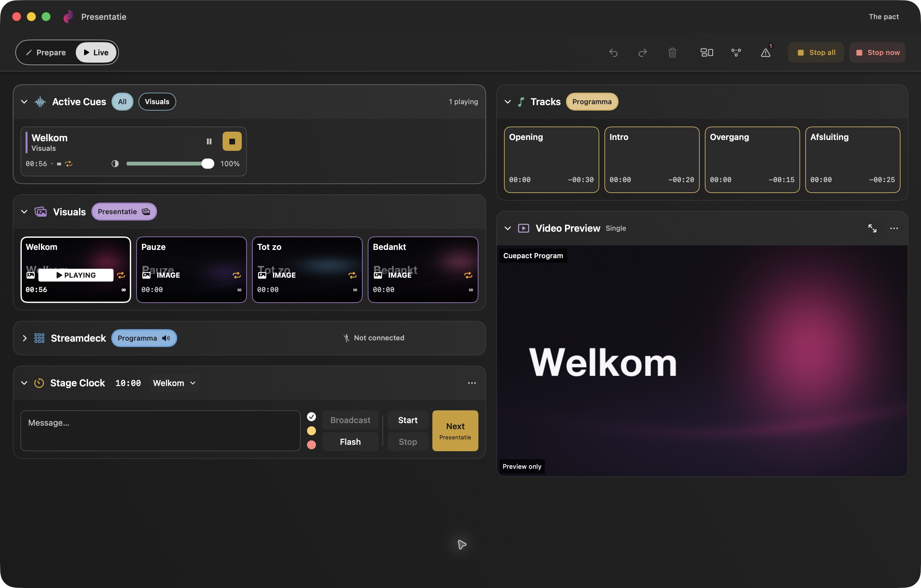921x588 pixels.
Task: Click the Stop now button
Action: pos(878,52)
